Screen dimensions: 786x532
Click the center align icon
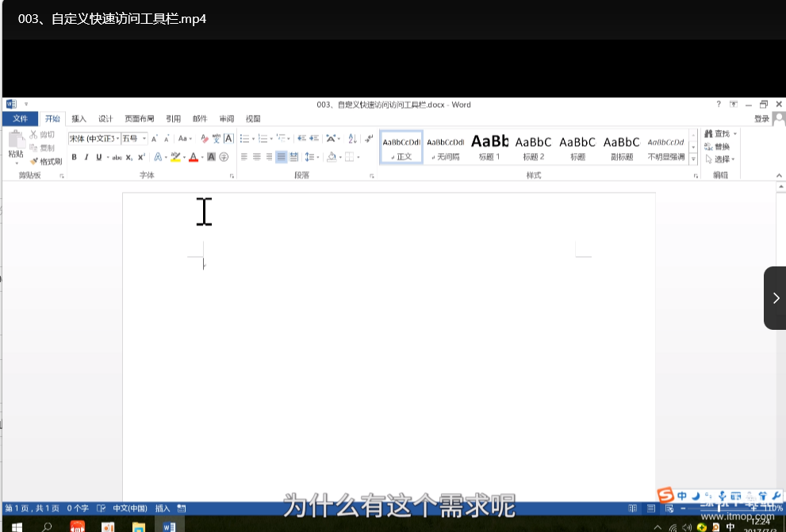click(257, 157)
